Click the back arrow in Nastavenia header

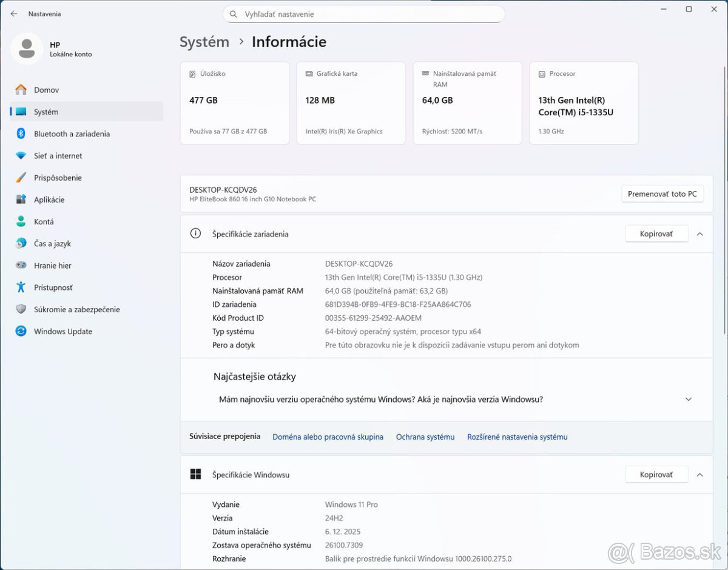click(14, 14)
